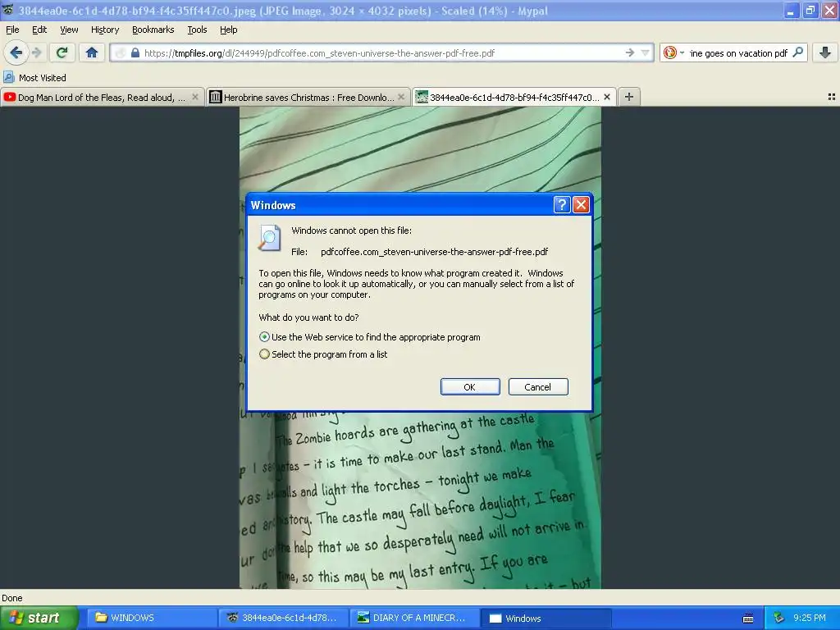Open the Tools menu
The image size is (840, 630).
[197, 30]
